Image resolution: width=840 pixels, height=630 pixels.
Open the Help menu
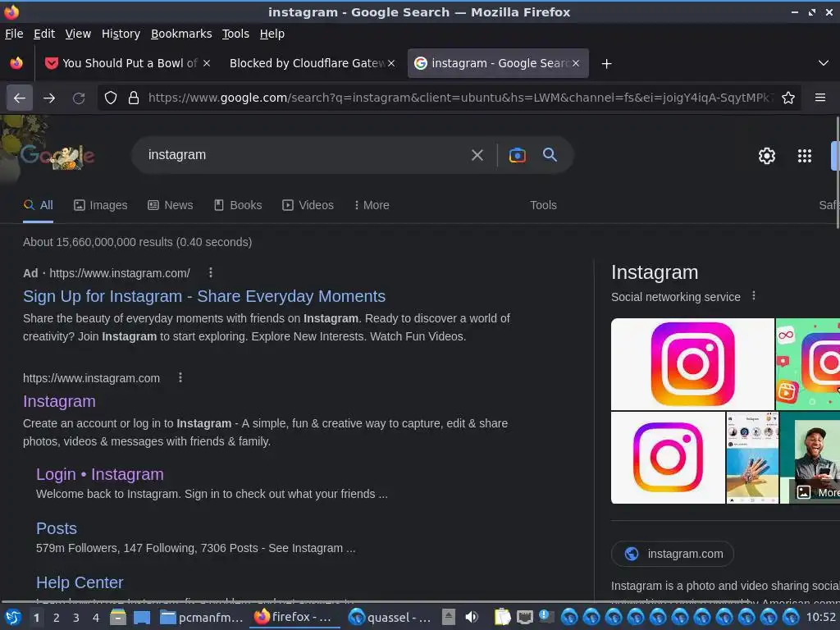pos(272,34)
